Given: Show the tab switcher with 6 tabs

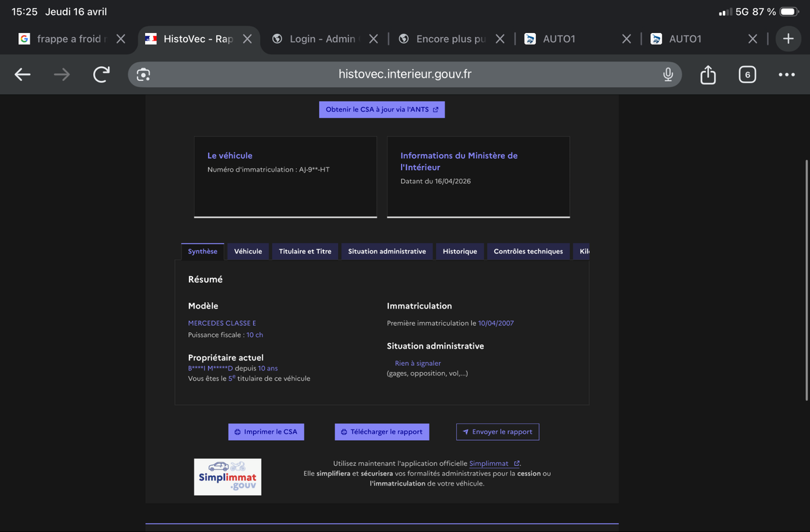Looking at the screenshot, I should coord(747,75).
